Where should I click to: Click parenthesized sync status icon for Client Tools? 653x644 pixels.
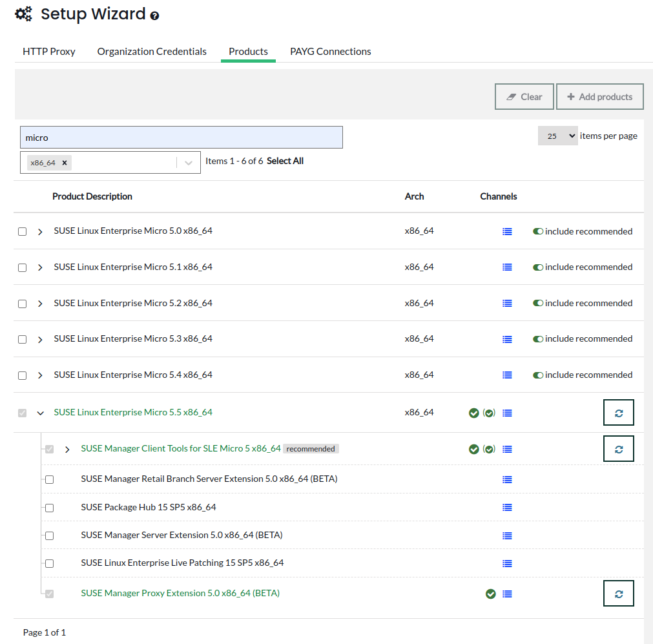(x=489, y=449)
